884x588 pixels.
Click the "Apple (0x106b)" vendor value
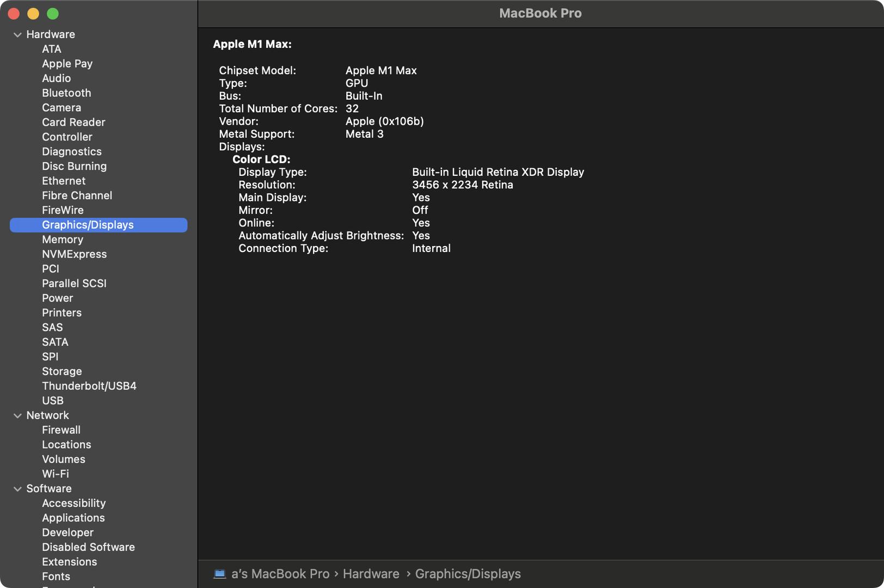coord(384,122)
